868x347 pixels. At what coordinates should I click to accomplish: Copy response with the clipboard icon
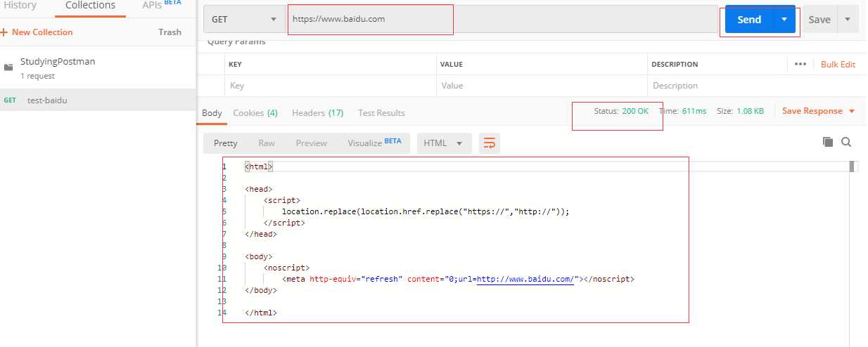click(828, 142)
